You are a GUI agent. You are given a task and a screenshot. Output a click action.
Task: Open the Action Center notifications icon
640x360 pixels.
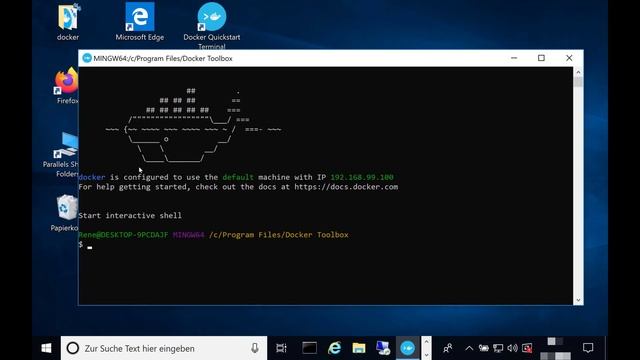coord(588,348)
